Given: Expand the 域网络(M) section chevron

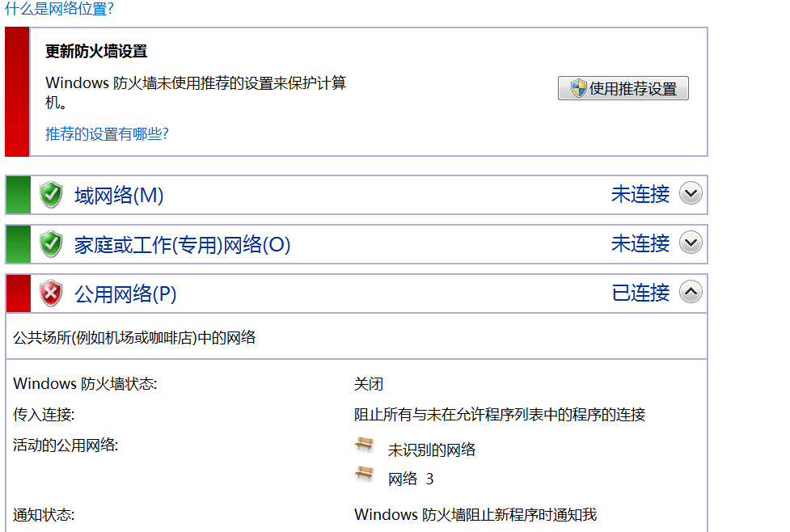Looking at the screenshot, I should [691, 193].
